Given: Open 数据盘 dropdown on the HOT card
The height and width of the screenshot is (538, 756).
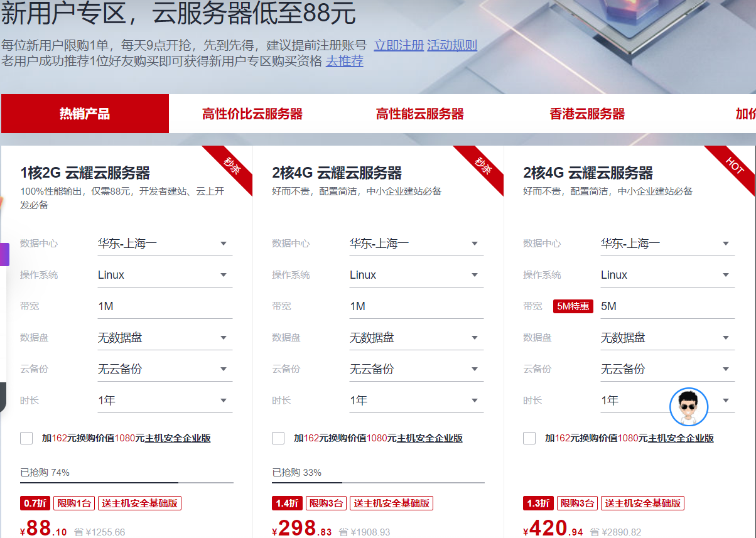Looking at the screenshot, I should tap(667, 338).
